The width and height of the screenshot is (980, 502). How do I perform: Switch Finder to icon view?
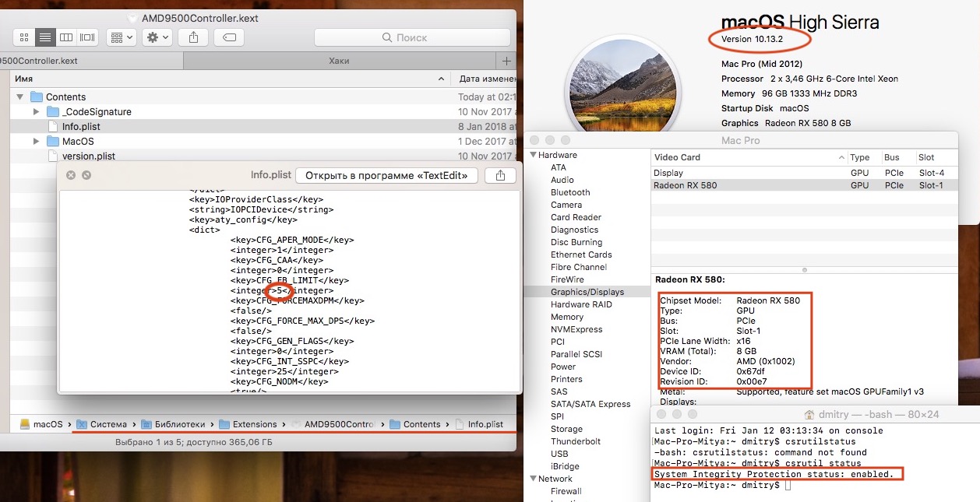(x=25, y=37)
